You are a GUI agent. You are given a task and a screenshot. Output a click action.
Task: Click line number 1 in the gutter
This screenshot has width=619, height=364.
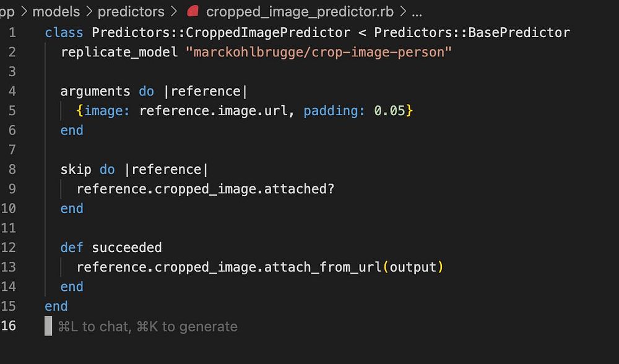pos(12,32)
